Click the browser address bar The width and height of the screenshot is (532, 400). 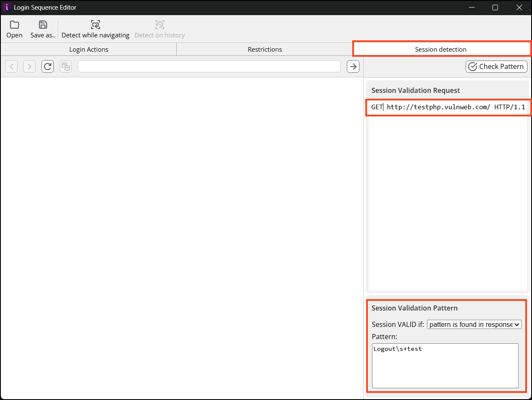click(x=209, y=66)
